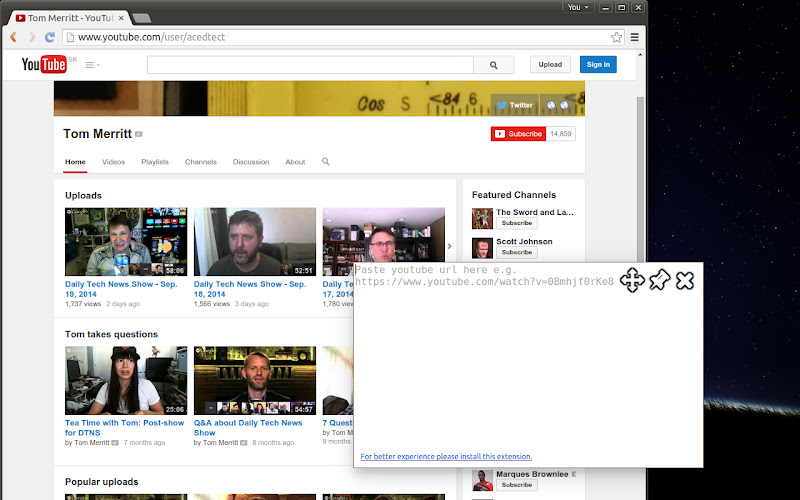Screen dimensions: 800x500
Task: Click the popup pin icon
Action: pos(659,280)
